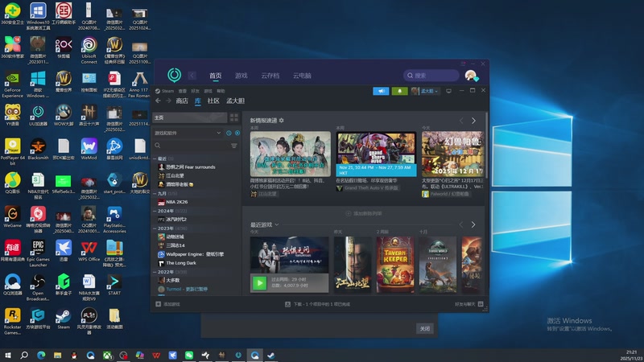Image resolution: width=644 pixels, height=362 pixels.
Task: Open OBS Open Broadcaster desktop icon
Action: coord(38,287)
